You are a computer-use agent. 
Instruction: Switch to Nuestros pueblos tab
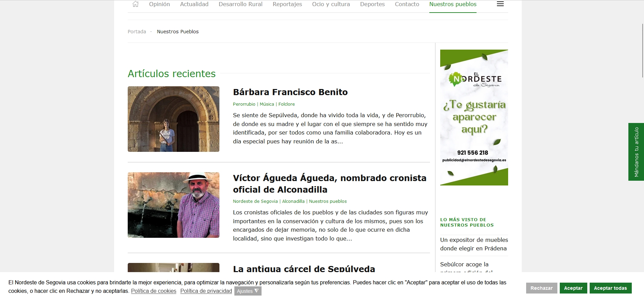[x=452, y=4]
